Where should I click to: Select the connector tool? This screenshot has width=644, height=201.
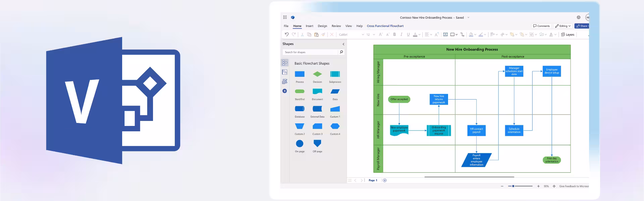462,35
